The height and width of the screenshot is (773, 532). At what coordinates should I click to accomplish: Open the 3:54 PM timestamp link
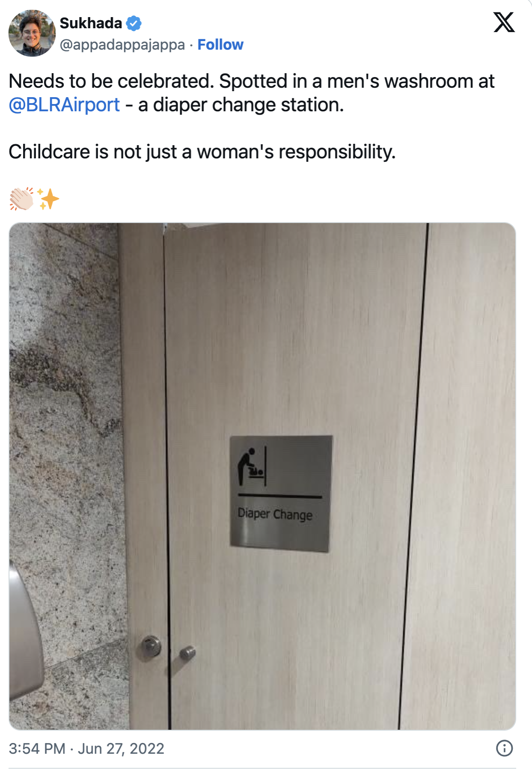(37, 749)
